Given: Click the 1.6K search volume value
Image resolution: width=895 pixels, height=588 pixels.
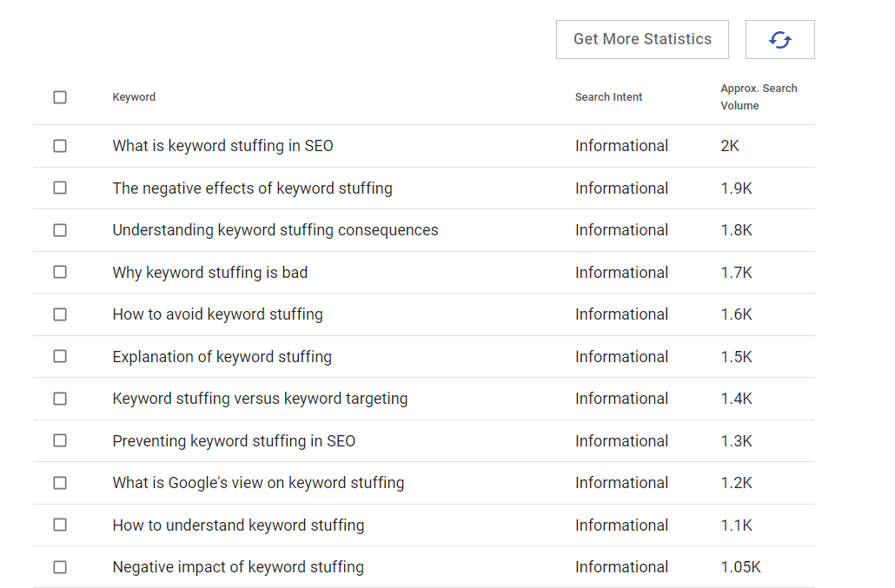Looking at the screenshot, I should pos(736,314).
